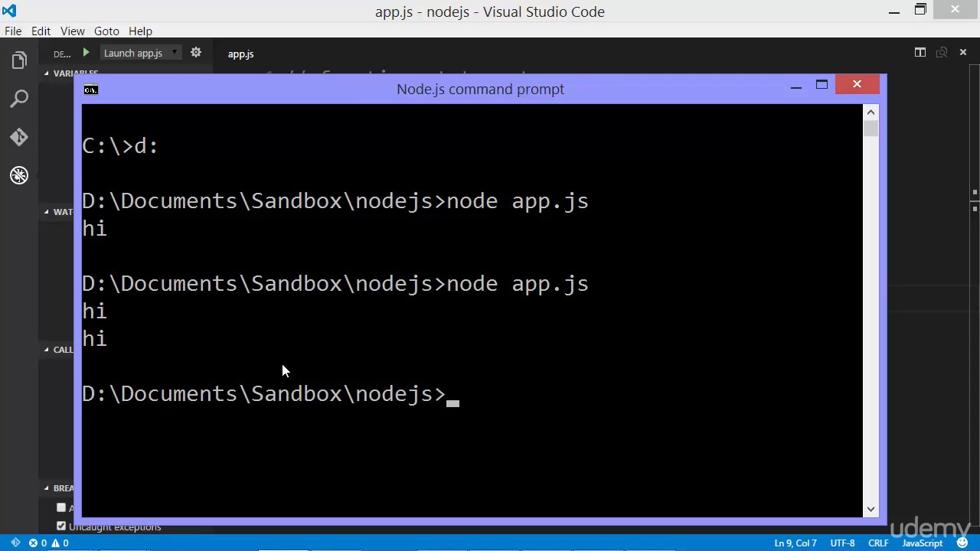Toggle the Uncaught exceptions checkbox
Image resolution: width=980 pixels, height=551 pixels.
(x=61, y=527)
